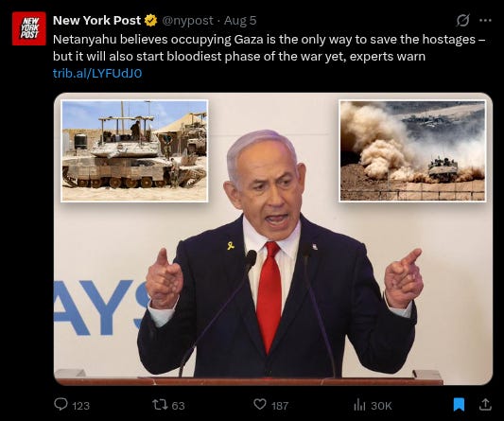Click the gold verified badge
The image size is (504, 421).
[x=150, y=21]
